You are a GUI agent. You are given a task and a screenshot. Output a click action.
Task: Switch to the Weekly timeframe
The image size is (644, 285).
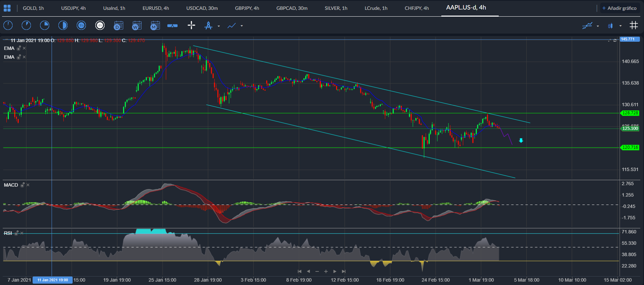click(x=136, y=25)
